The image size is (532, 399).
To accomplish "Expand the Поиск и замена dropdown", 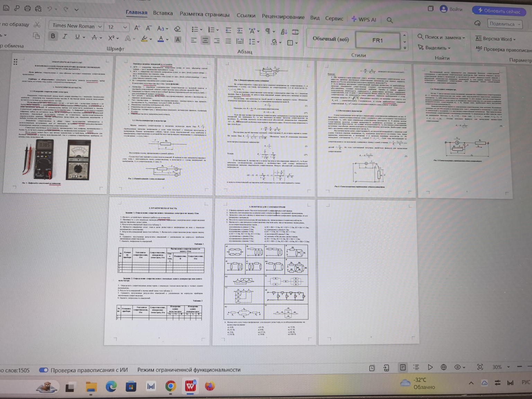I will [x=441, y=37].
